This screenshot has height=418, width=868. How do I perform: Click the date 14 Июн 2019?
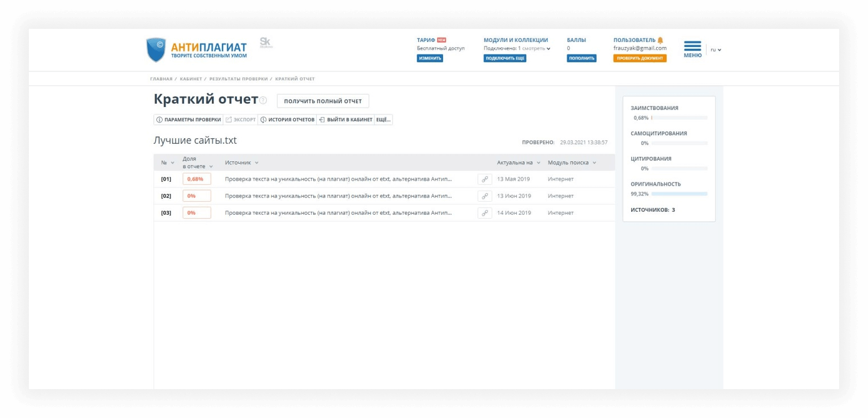pos(514,213)
